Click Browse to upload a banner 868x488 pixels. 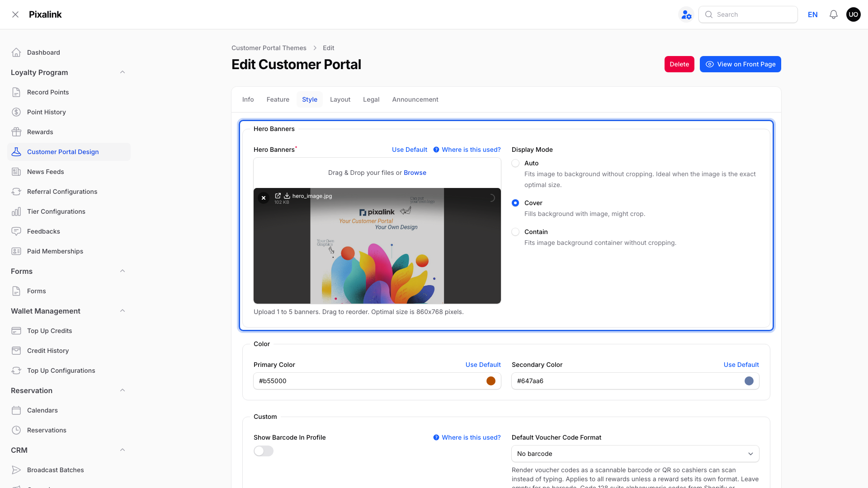(415, 173)
